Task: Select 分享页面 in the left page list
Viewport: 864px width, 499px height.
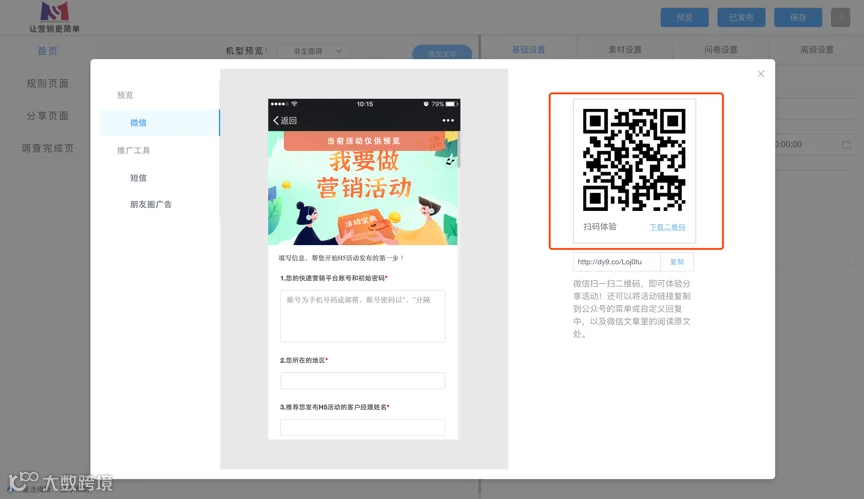Action: point(47,116)
